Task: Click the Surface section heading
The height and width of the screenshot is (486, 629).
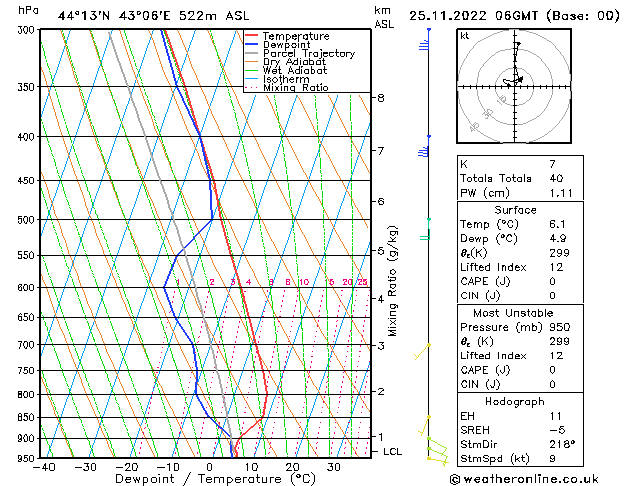Action: (x=515, y=210)
